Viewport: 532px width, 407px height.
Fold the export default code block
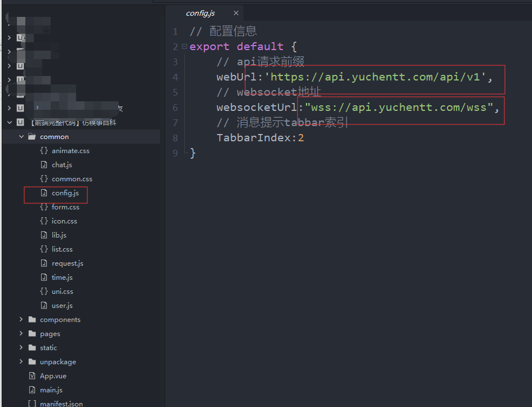click(184, 46)
